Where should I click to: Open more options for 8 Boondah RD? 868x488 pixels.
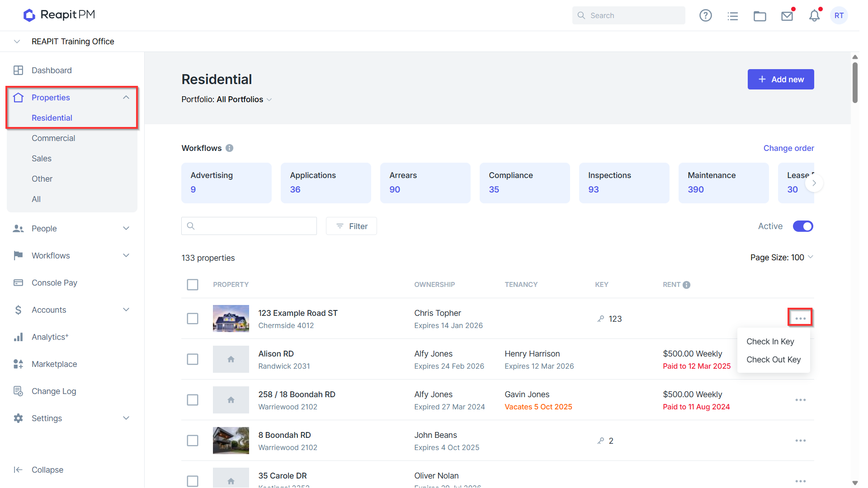coord(800,441)
